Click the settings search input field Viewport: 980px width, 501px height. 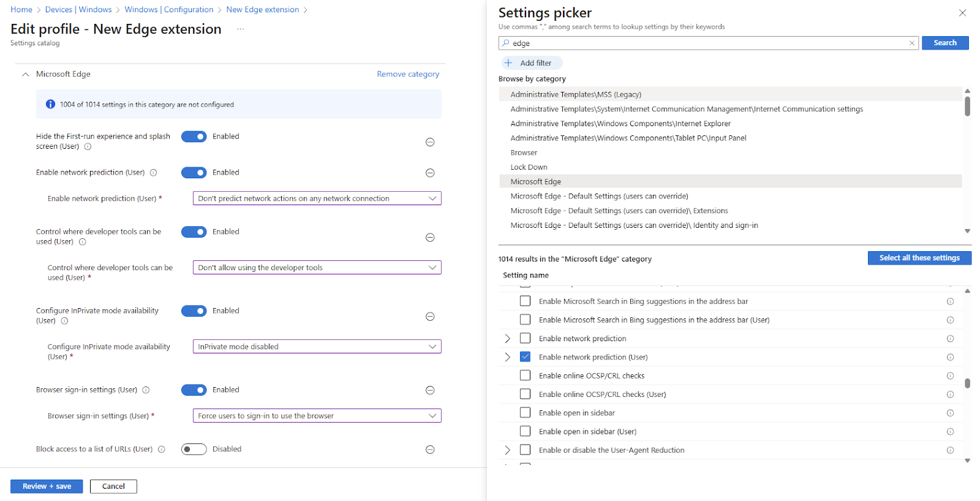[x=709, y=43]
